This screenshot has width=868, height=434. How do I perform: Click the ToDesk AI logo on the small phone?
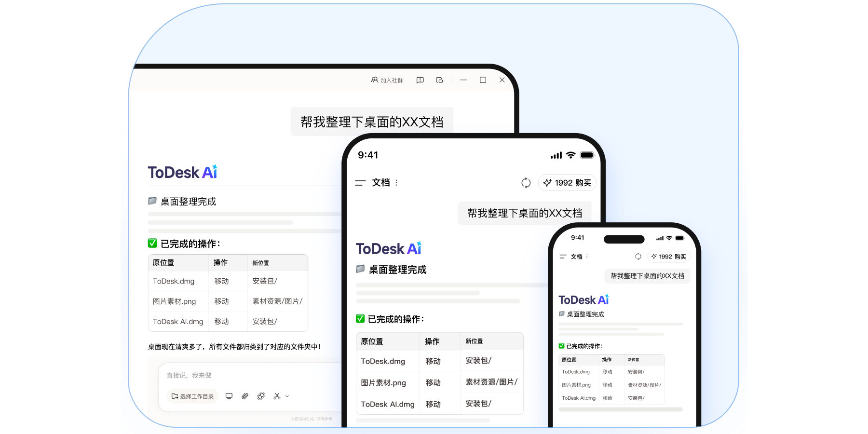click(x=583, y=300)
